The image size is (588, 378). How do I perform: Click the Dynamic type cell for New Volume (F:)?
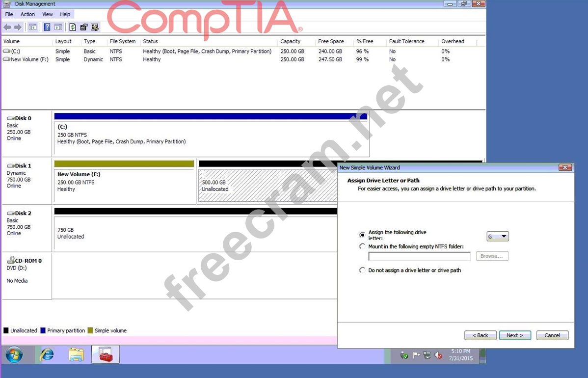93,59
